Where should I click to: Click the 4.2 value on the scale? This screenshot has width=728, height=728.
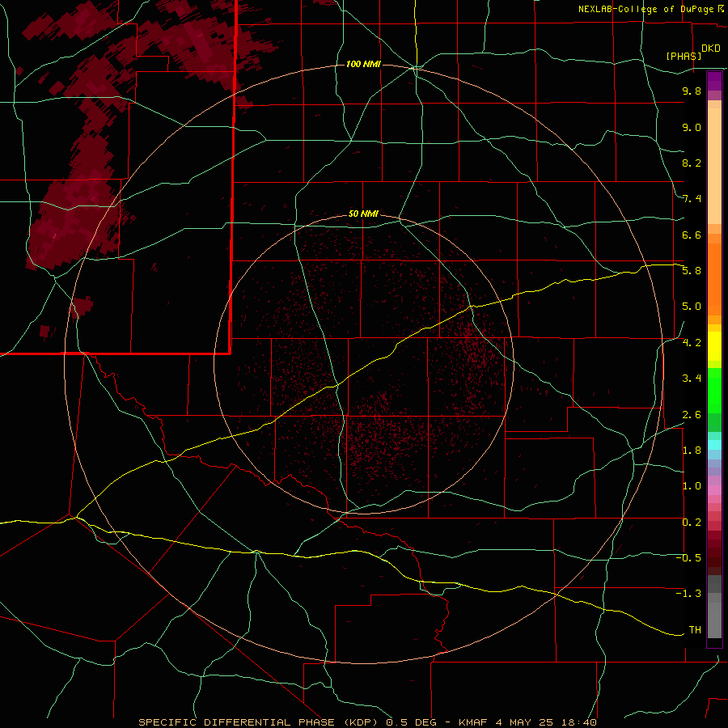692,343
